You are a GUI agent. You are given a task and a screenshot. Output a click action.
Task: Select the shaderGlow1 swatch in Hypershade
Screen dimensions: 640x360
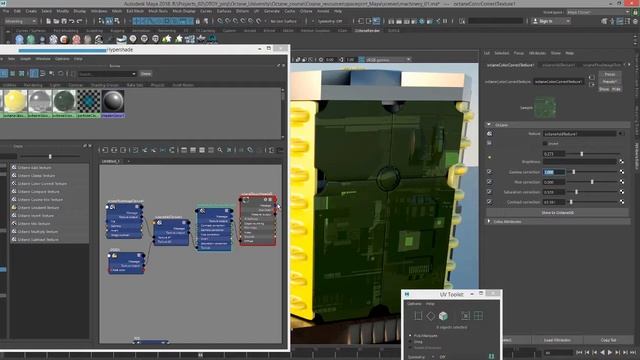pyautogui.click(x=113, y=104)
